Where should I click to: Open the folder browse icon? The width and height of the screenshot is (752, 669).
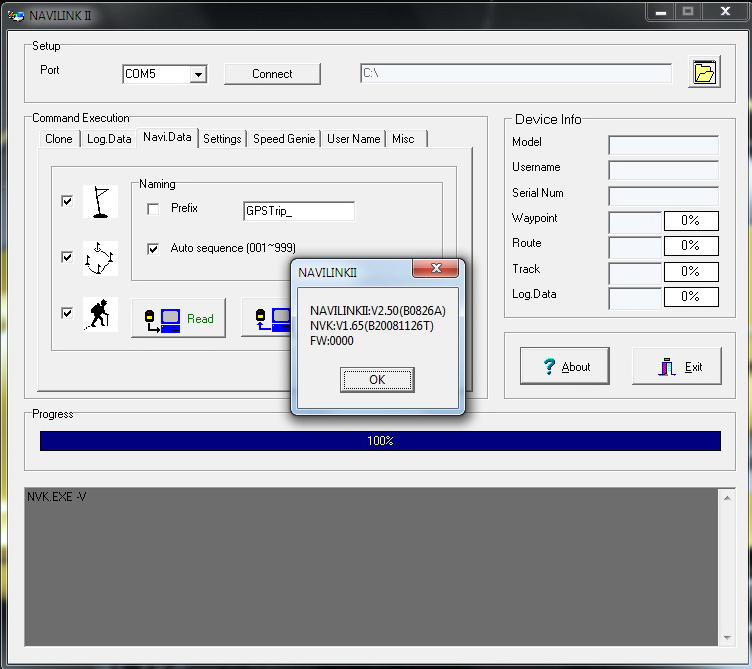point(704,72)
